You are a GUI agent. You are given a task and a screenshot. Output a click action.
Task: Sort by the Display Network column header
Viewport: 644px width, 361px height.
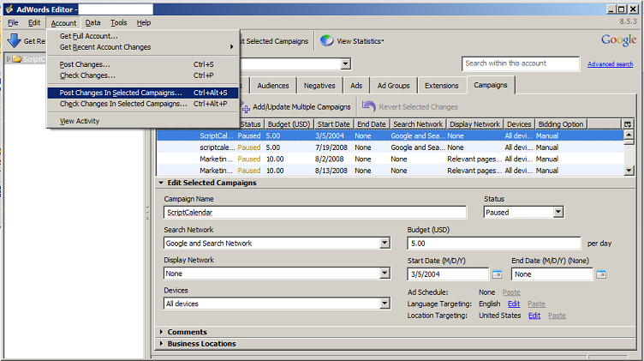click(x=474, y=124)
